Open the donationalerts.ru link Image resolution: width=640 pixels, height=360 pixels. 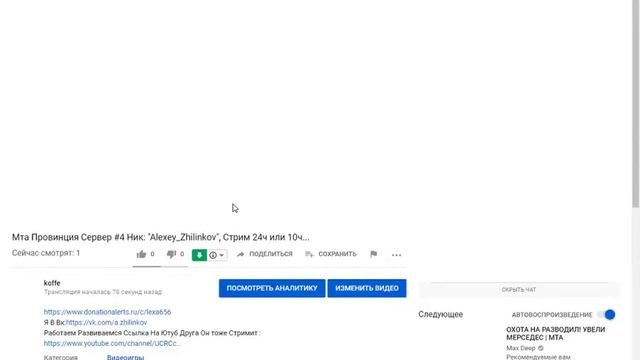(x=107, y=312)
